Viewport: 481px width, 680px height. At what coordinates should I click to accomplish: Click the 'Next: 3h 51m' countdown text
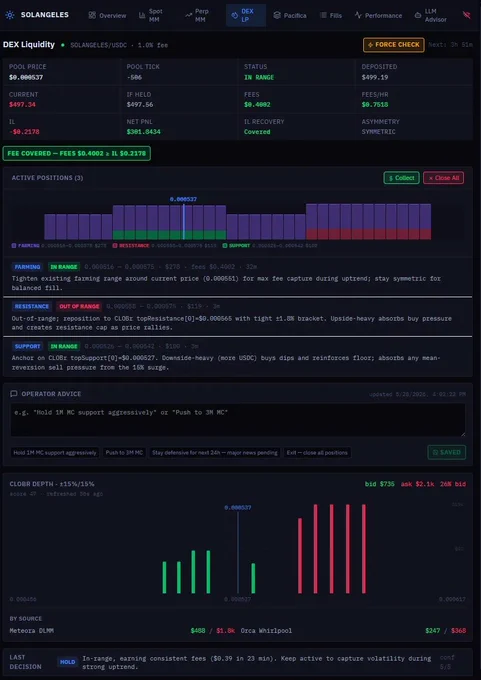click(x=450, y=45)
